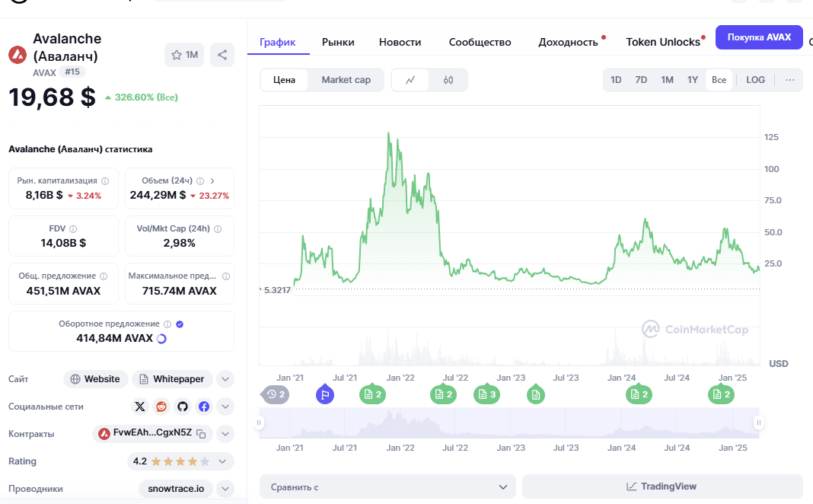Image resolution: width=813 pixels, height=504 pixels.
Task: Click the Avalanche red logo icon
Action: click(x=17, y=55)
